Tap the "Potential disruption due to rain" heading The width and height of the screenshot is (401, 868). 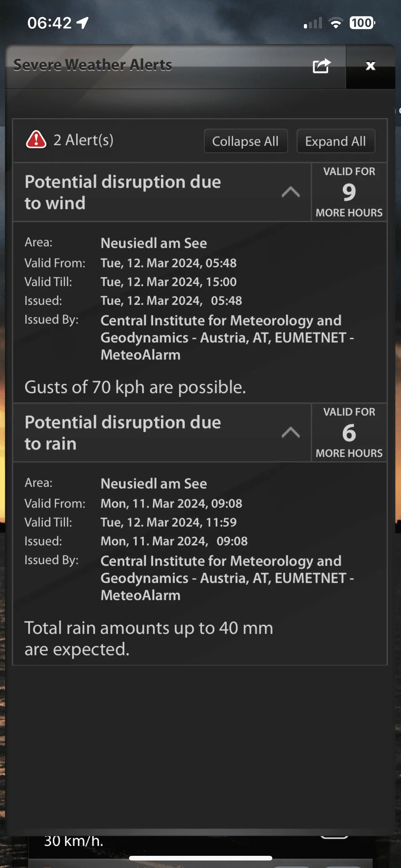(x=123, y=433)
